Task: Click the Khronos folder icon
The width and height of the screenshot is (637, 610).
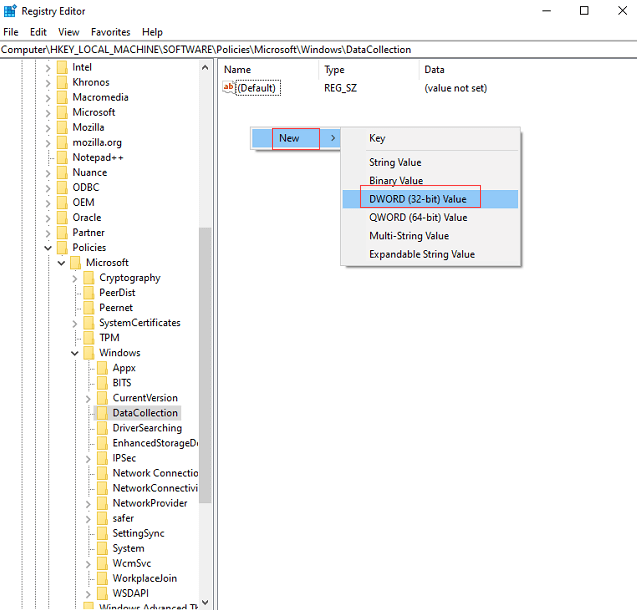Action: (x=62, y=82)
